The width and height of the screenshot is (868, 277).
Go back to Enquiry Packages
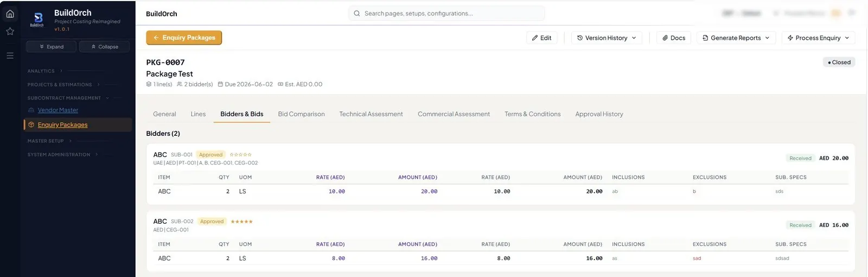tap(184, 37)
